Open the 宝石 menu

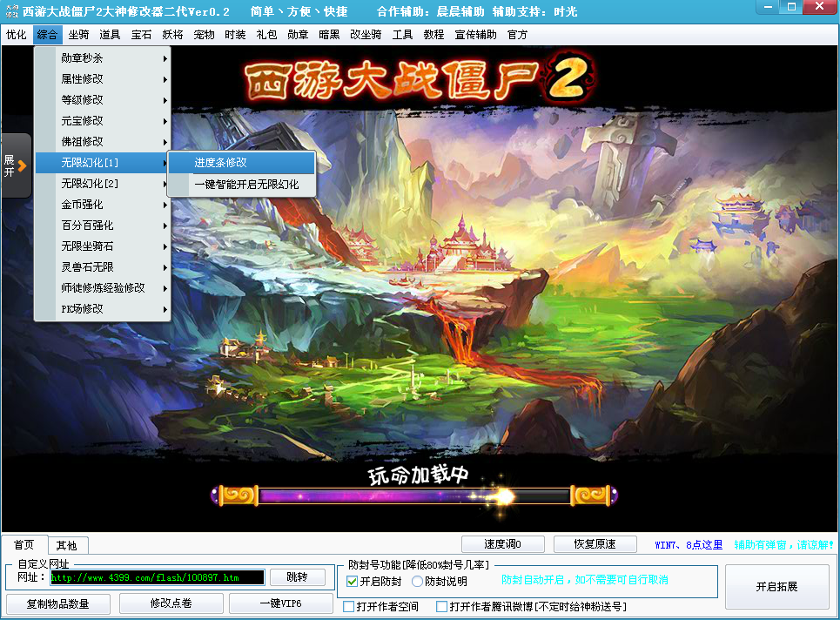[141, 35]
